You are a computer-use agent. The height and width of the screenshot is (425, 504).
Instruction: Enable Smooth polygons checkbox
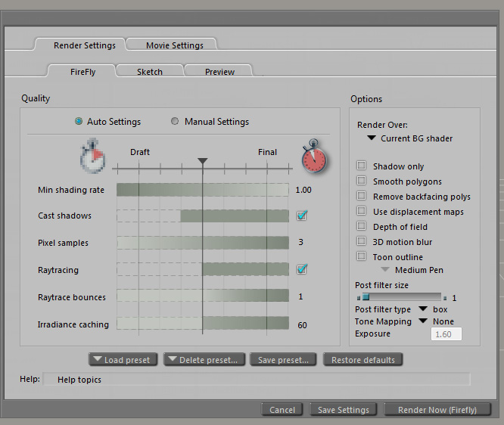pos(362,181)
